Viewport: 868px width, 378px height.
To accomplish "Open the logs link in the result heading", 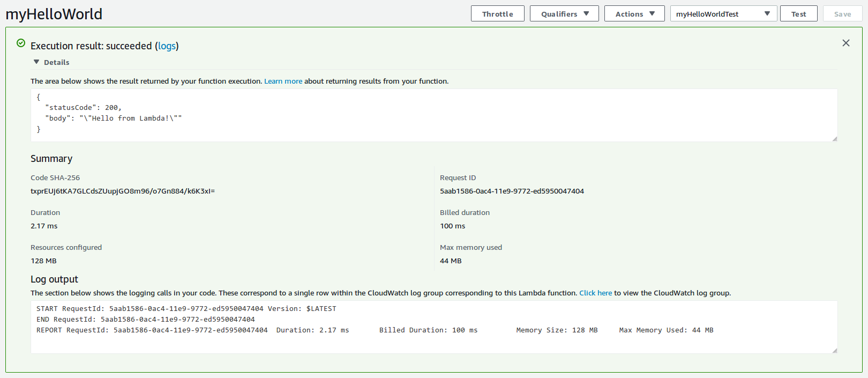I will (x=167, y=46).
